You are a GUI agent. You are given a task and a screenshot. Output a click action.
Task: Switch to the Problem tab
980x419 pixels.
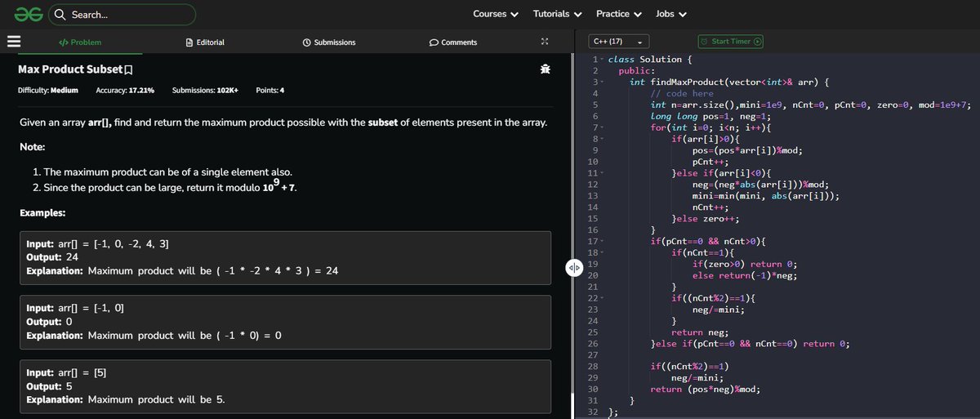pos(81,42)
